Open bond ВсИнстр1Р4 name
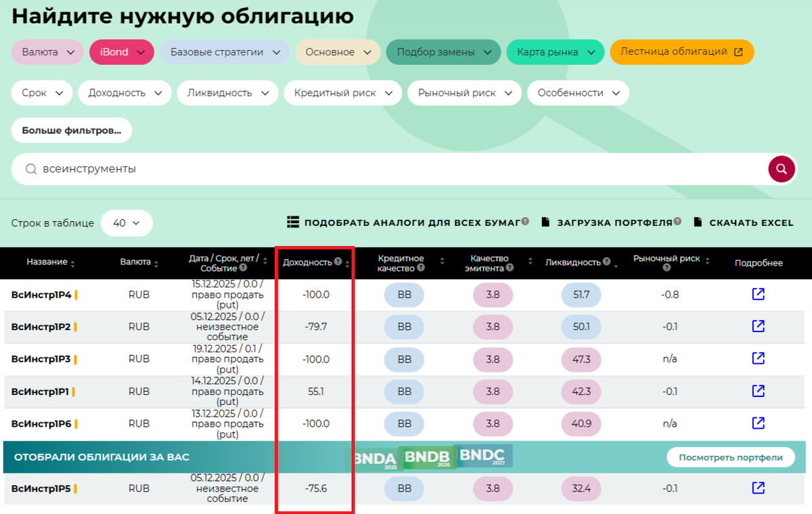 41,295
